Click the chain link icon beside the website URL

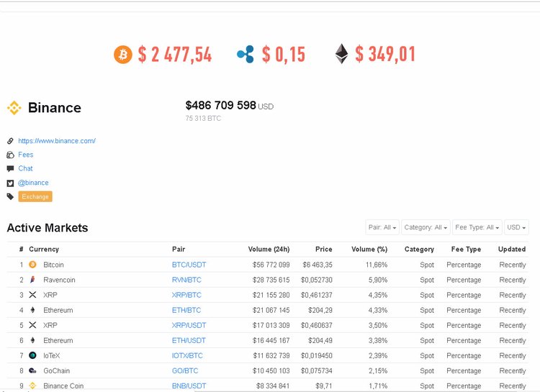point(10,141)
